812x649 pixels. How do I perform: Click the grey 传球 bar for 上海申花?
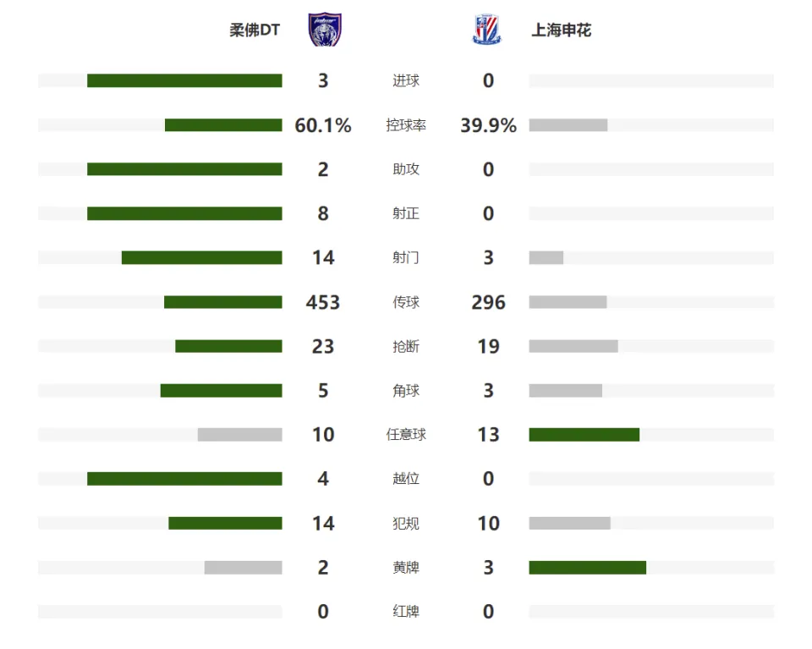(x=568, y=302)
